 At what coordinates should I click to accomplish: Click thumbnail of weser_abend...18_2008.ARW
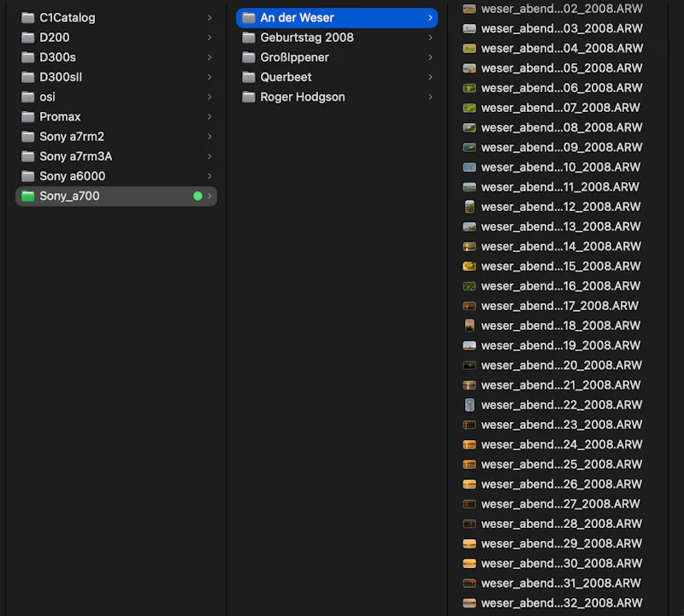[469, 326]
